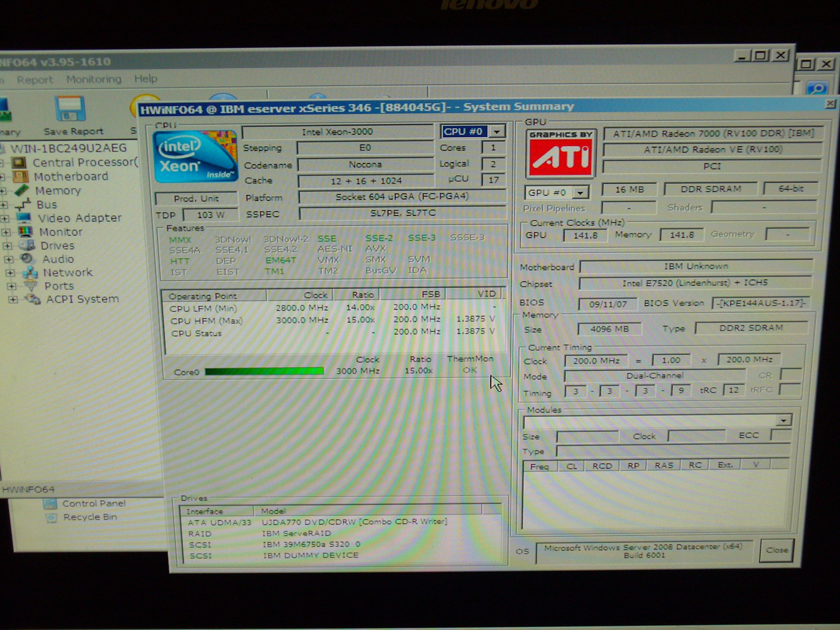Open the Monitoring menu
840x630 pixels.
click(94, 79)
